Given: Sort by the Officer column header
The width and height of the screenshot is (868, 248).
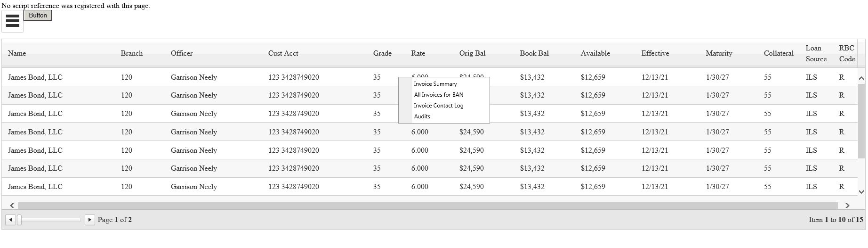Looking at the screenshot, I should click(182, 53).
